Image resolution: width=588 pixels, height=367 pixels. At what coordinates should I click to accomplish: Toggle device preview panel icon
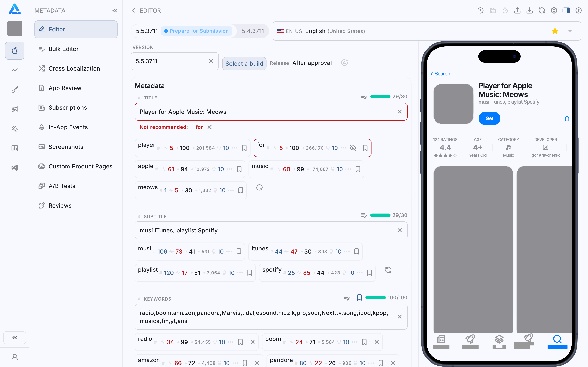pos(566,10)
